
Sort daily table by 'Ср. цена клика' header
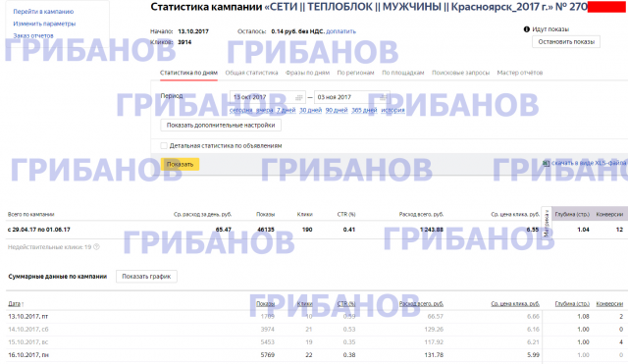[x=515, y=304]
